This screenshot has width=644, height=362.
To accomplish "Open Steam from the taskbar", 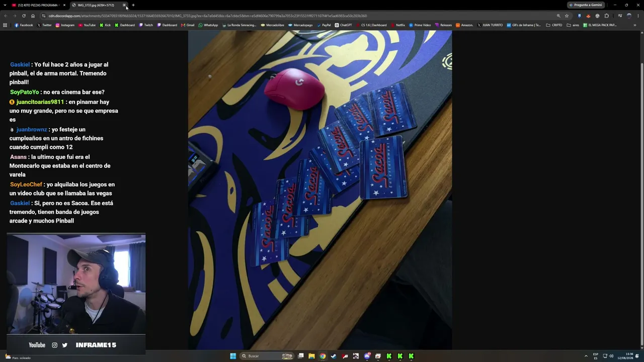I will (x=334, y=356).
